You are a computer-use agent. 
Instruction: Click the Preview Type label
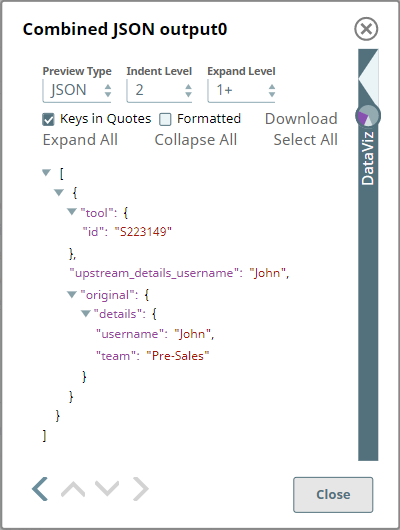[77, 71]
